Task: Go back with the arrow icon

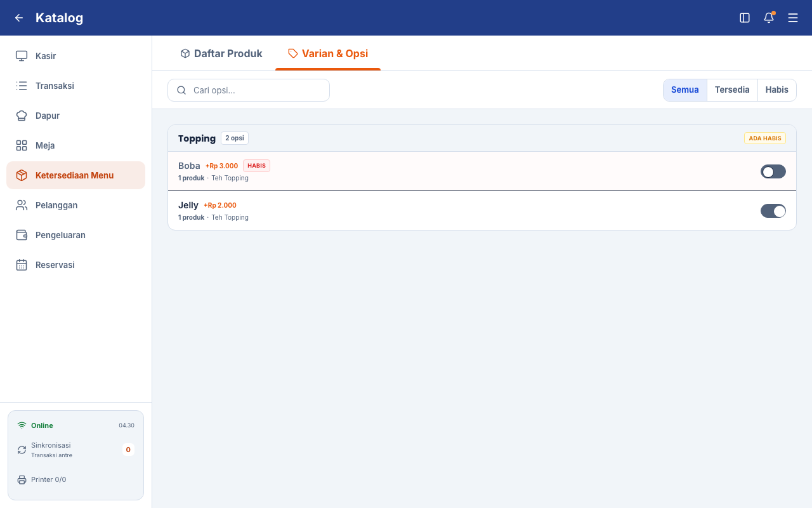Action: coord(19,18)
